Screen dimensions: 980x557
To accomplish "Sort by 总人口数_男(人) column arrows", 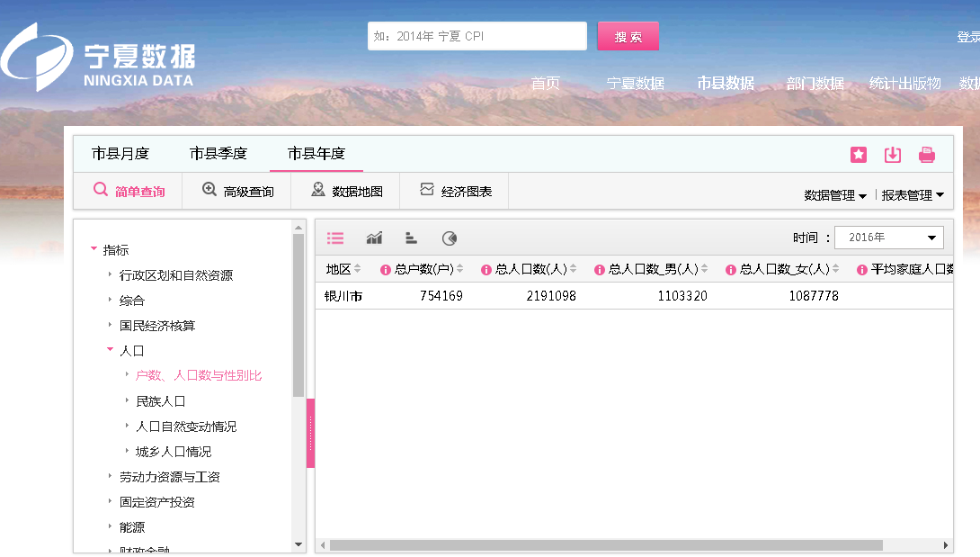I will coord(704,268).
